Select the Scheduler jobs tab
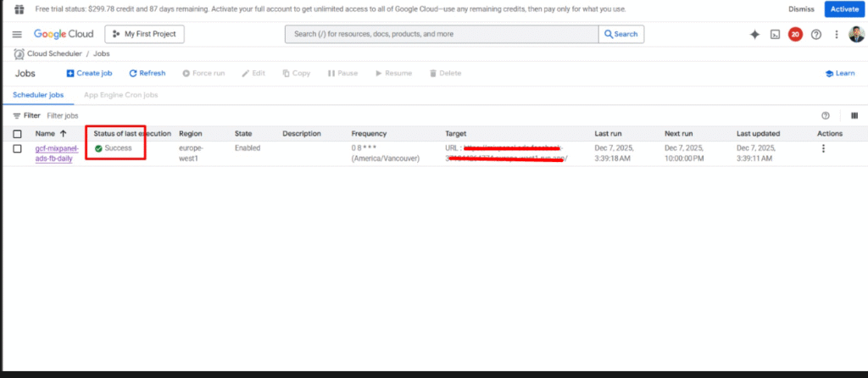The height and width of the screenshot is (378, 868). point(38,95)
